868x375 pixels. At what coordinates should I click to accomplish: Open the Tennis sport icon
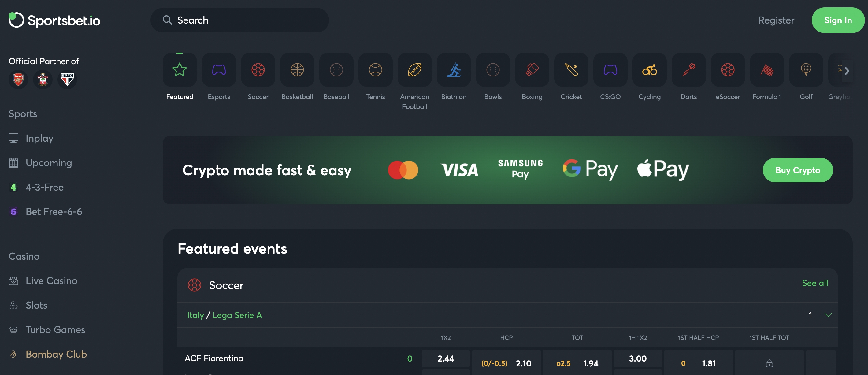375,70
